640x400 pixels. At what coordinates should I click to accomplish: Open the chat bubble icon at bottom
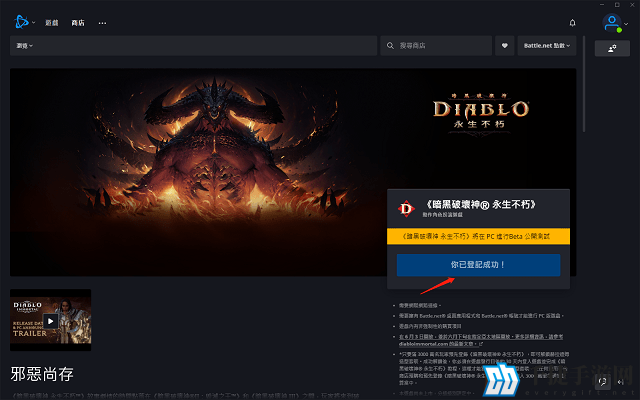(603, 382)
